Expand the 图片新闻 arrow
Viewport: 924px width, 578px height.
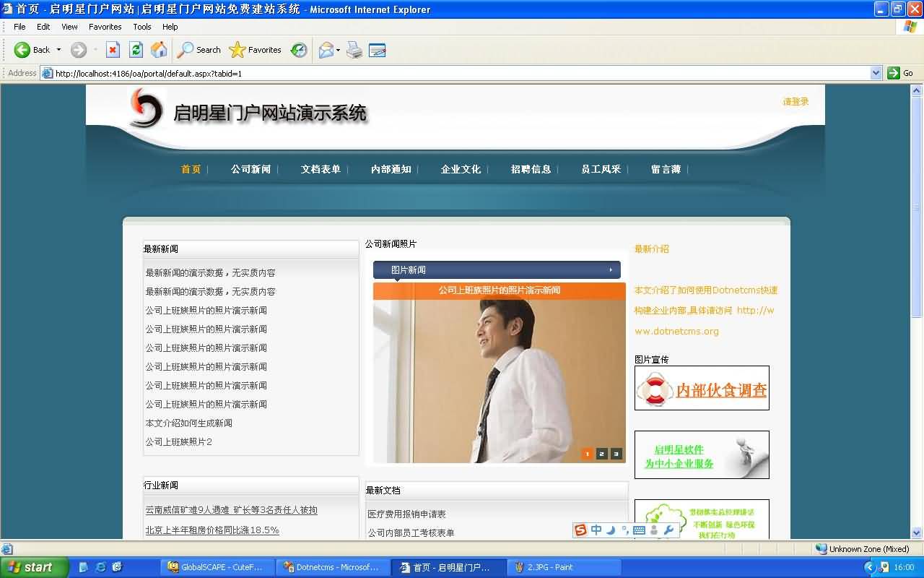point(611,270)
